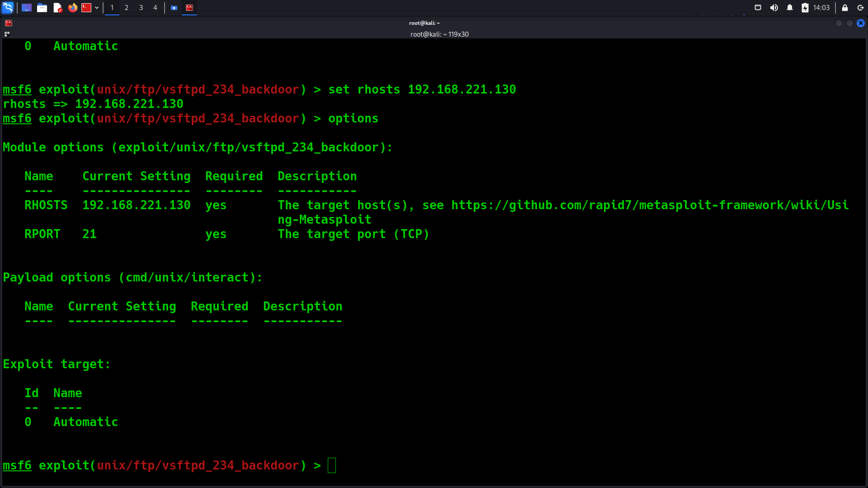Open the file manager launcher
Screen dimensions: 868x488
(x=42, y=8)
